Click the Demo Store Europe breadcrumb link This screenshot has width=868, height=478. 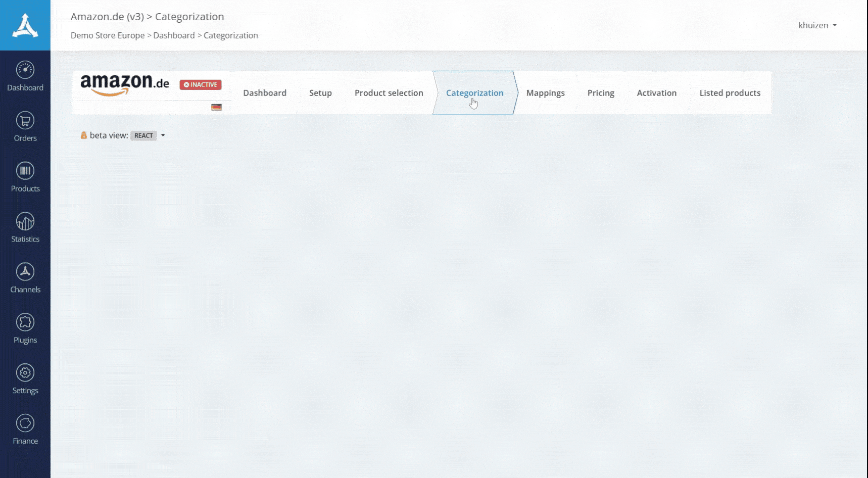click(108, 35)
